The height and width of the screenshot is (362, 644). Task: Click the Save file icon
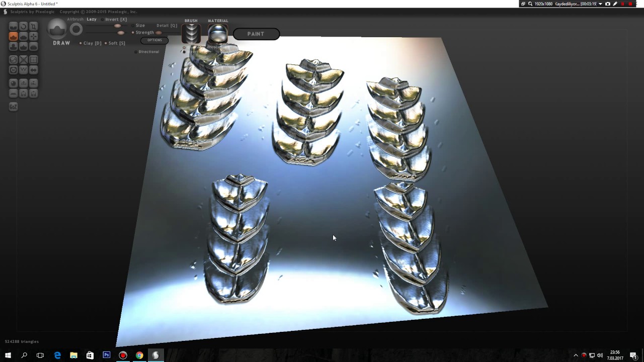pyautogui.click(x=34, y=94)
